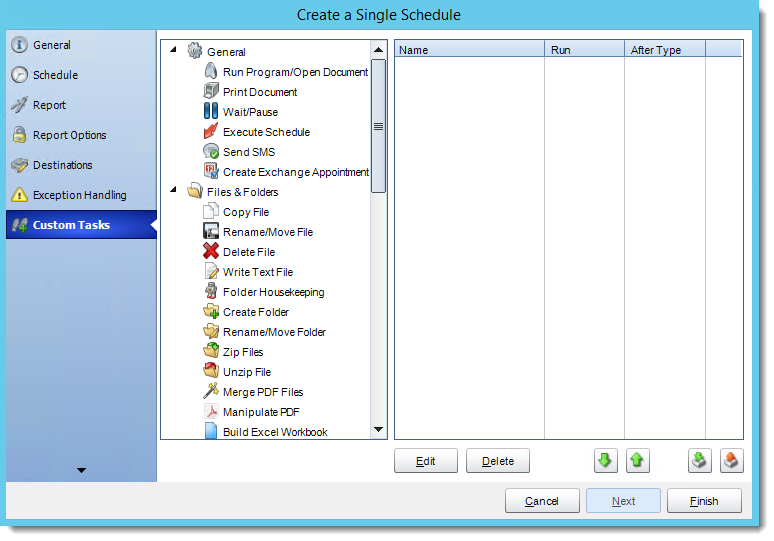Screen dimensions: 774x541
Task: Select the Delete File task label
Action: pos(249,252)
